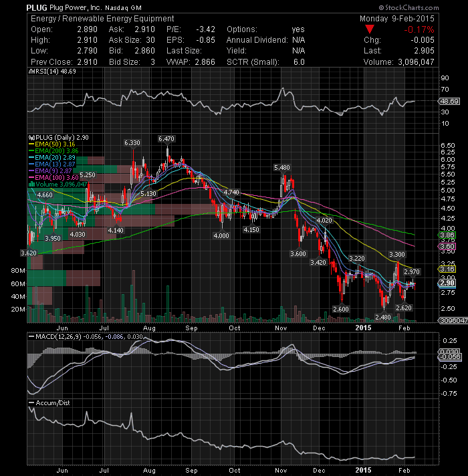The width and height of the screenshot is (468, 476).
Task: Click the pink 3.60 EMA axis tag
Action: pos(447,247)
